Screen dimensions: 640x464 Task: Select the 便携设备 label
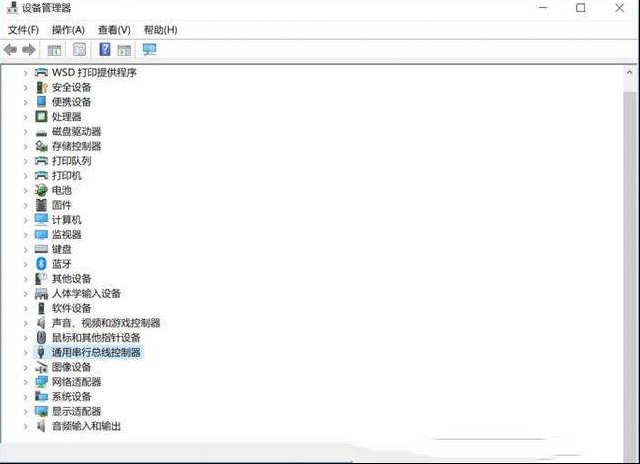[71, 102]
